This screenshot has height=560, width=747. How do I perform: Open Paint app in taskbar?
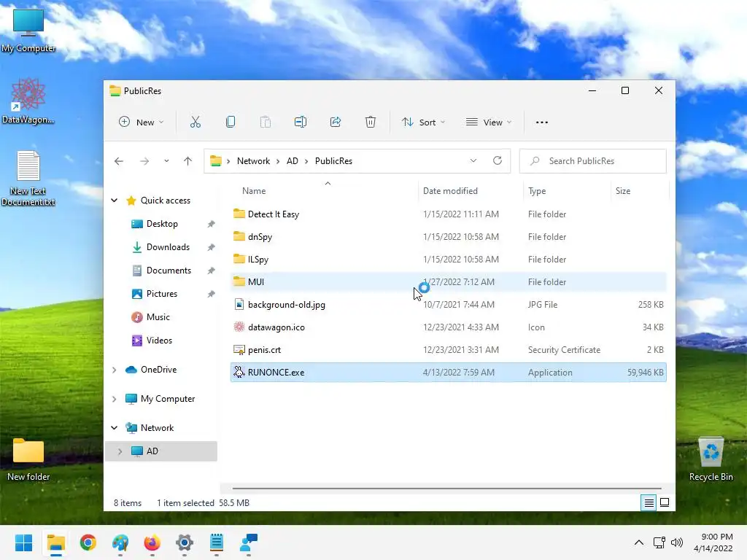(x=120, y=542)
